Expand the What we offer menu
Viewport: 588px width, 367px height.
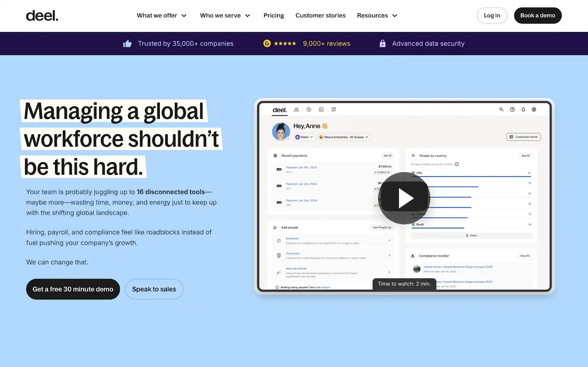(162, 15)
